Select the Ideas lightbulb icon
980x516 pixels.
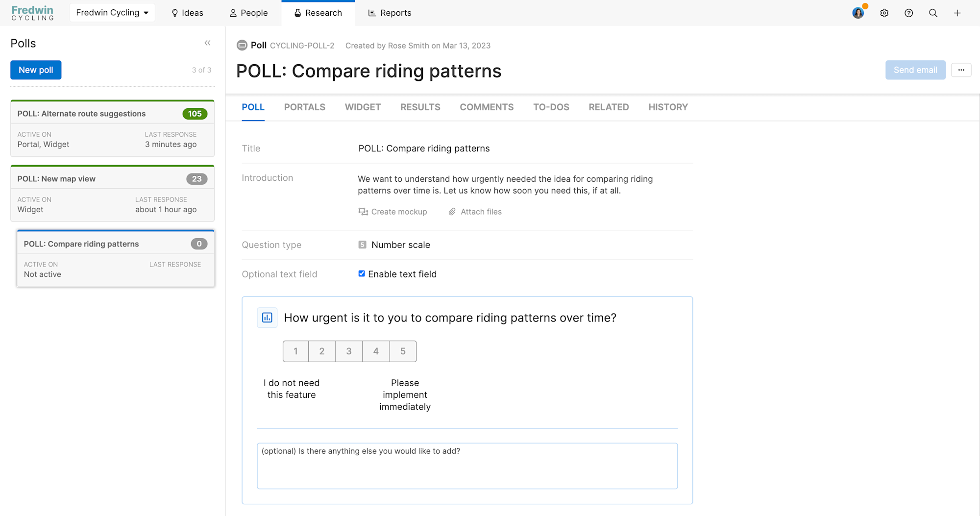(174, 13)
